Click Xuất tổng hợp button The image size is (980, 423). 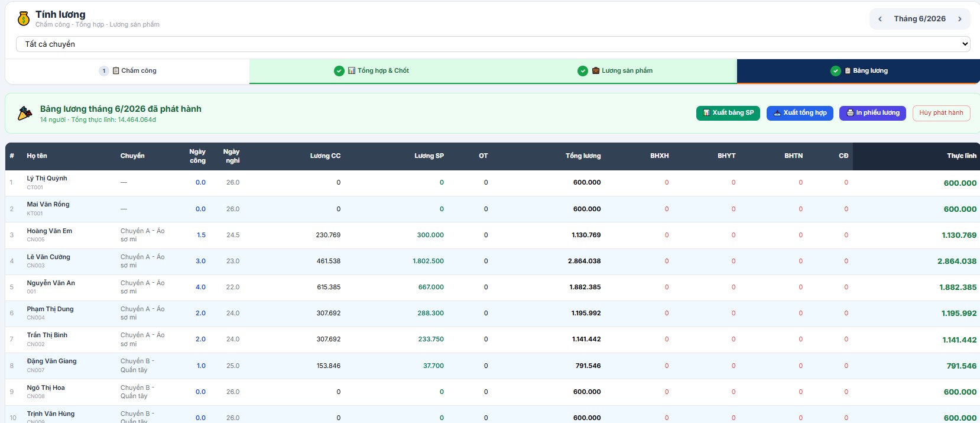[x=800, y=113]
